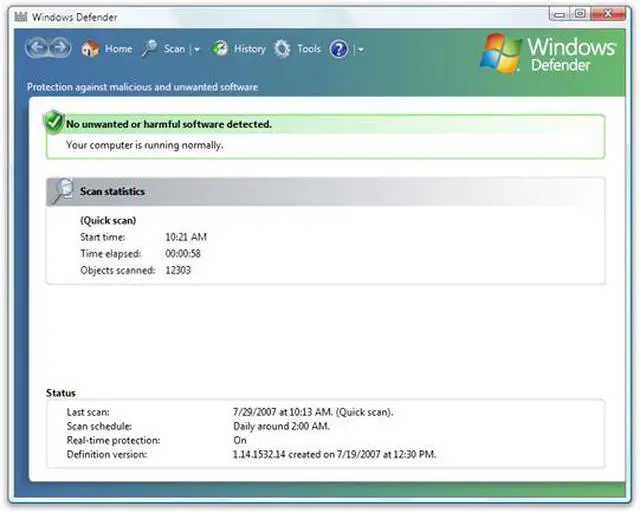
Task: Click the Scan statistics magnifier icon
Action: point(61,190)
